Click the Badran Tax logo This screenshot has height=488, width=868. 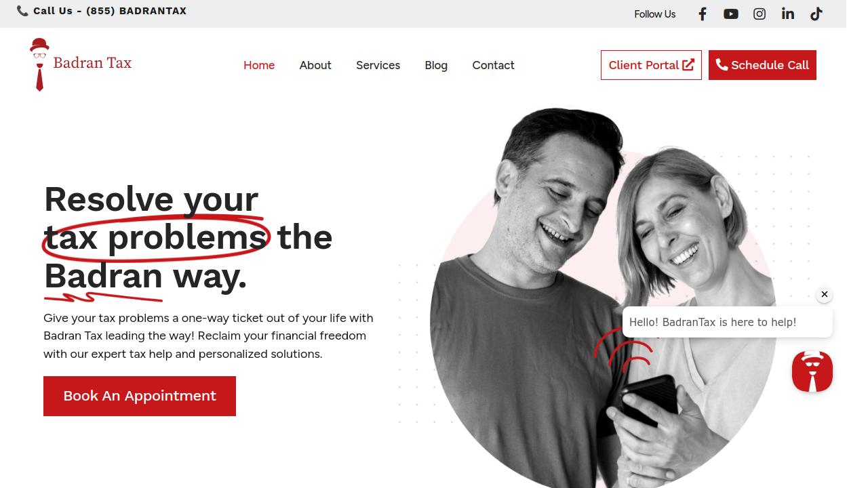pos(81,64)
